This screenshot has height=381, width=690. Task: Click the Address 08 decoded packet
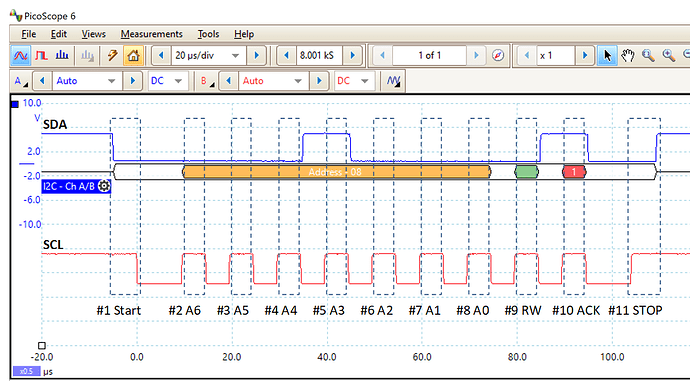coord(337,172)
